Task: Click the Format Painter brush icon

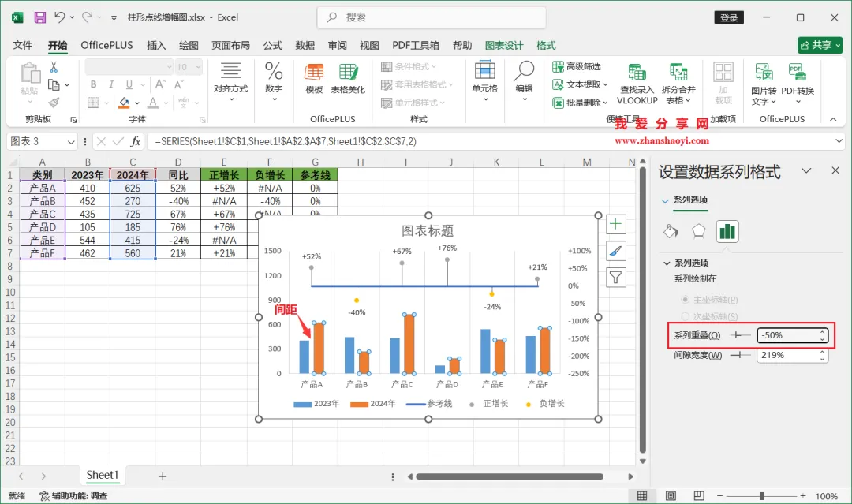Action: pyautogui.click(x=54, y=102)
